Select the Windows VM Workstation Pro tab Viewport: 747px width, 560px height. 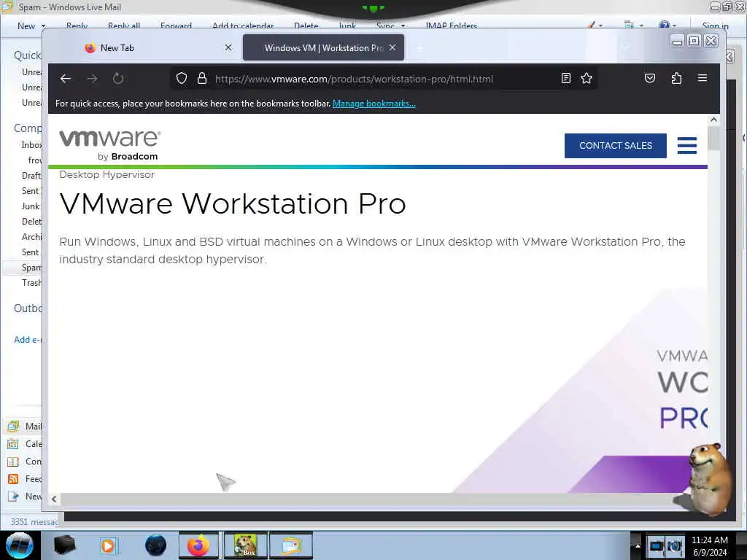click(323, 47)
